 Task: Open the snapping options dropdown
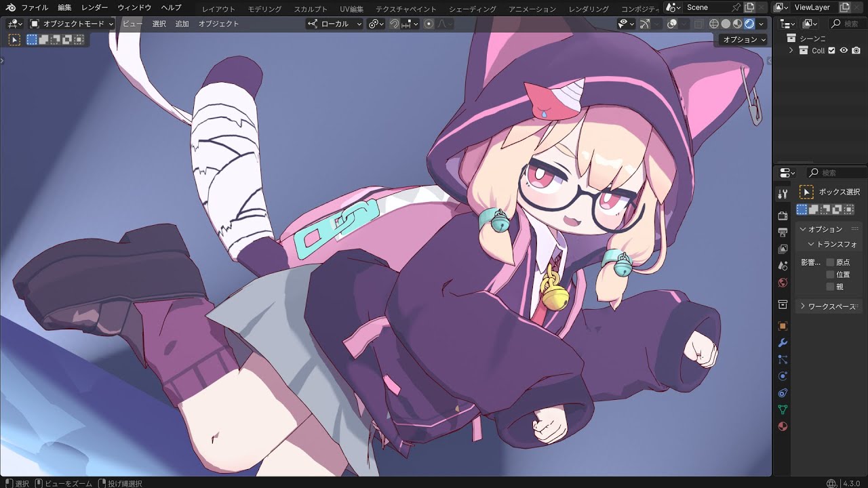pyautogui.click(x=410, y=24)
